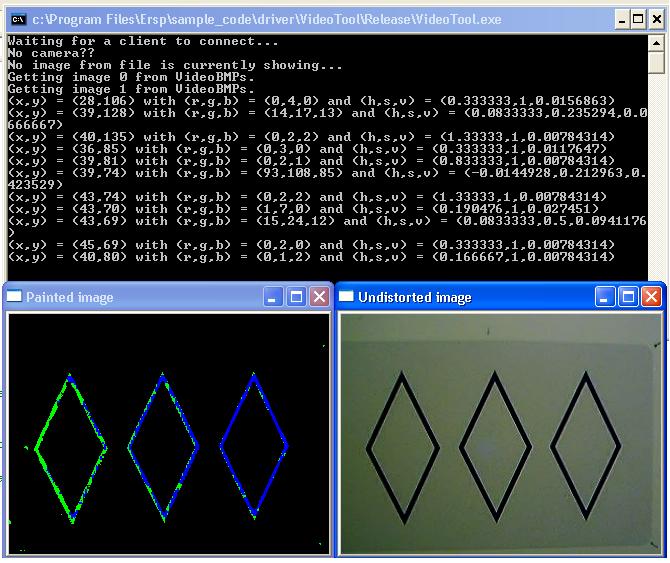Click the Undistorted image window icon
670x563 pixels.
click(x=346, y=296)
